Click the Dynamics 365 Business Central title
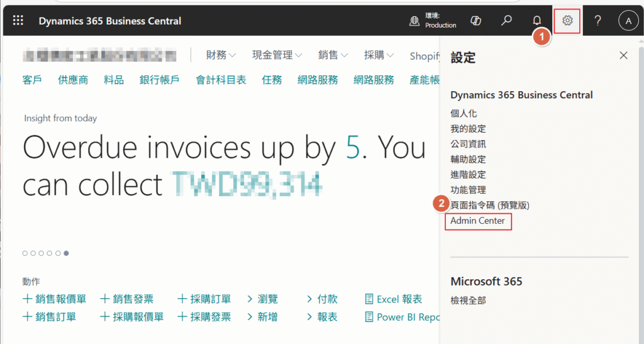 [109, 21]
